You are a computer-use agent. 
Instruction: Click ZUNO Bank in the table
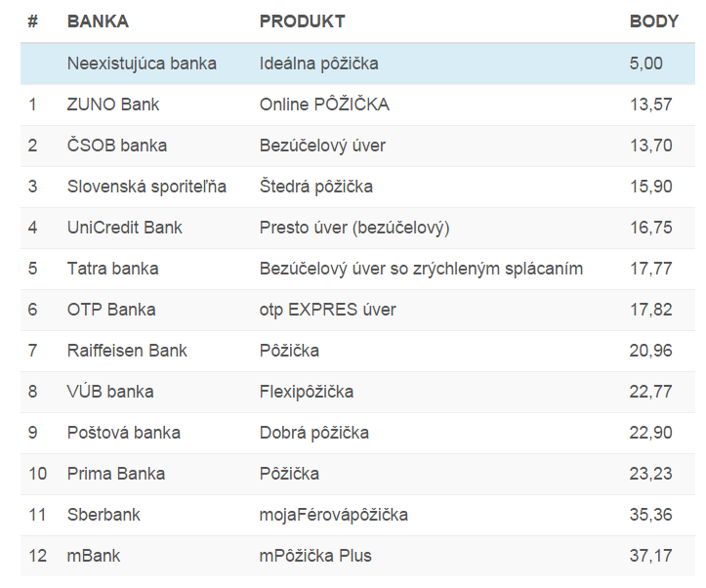coord(112,105)
